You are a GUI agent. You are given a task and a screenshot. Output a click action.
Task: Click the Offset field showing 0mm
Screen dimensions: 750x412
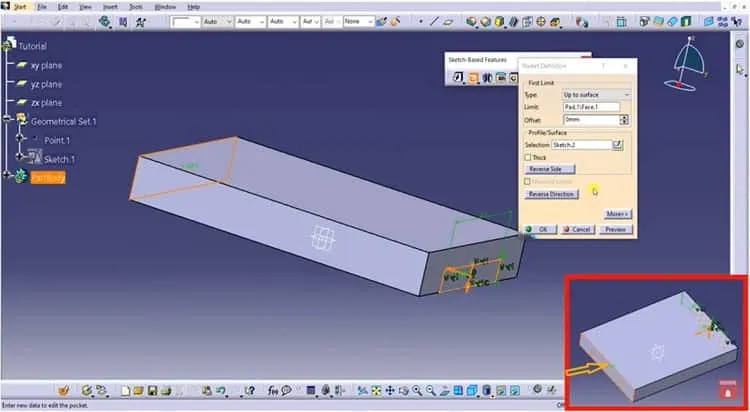tap(591, 120)
